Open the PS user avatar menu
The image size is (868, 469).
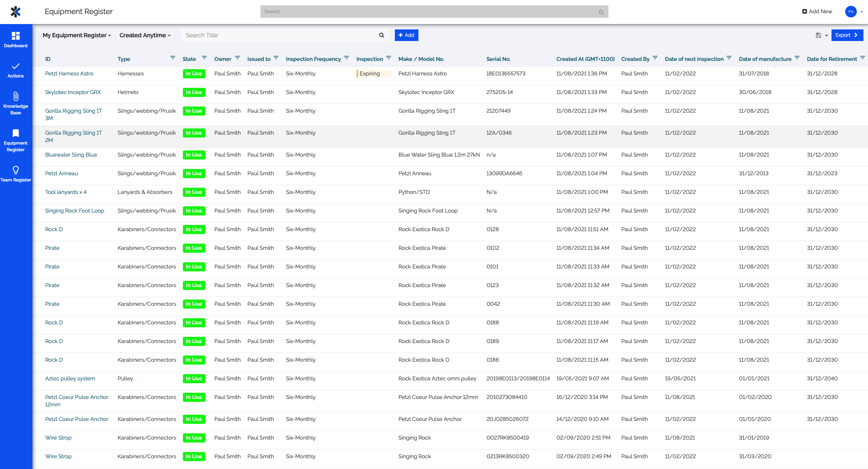pyautogui.click(x=851, y=12)
